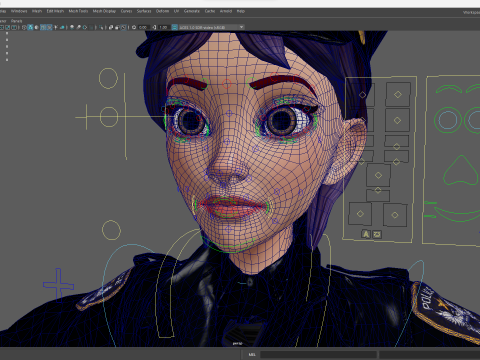
Task: Expand the view transform dropdown arrow
Action: [x=241, y=27]
